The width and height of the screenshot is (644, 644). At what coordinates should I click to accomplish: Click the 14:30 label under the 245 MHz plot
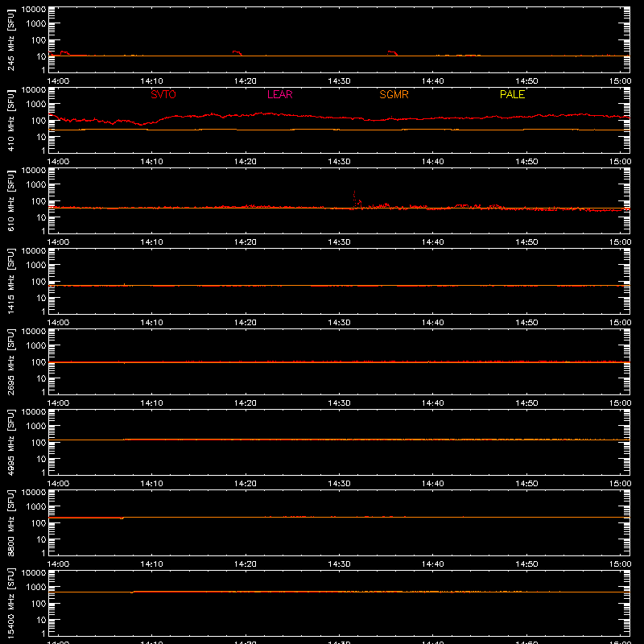click(339, 81)
